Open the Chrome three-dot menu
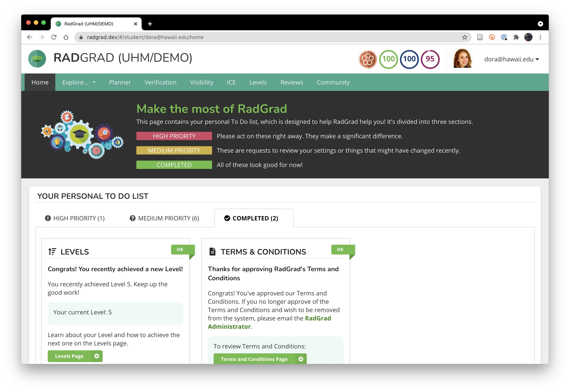The width and height of the screenshot is (570, 392). pyautogui.click(x=540, y=37)
